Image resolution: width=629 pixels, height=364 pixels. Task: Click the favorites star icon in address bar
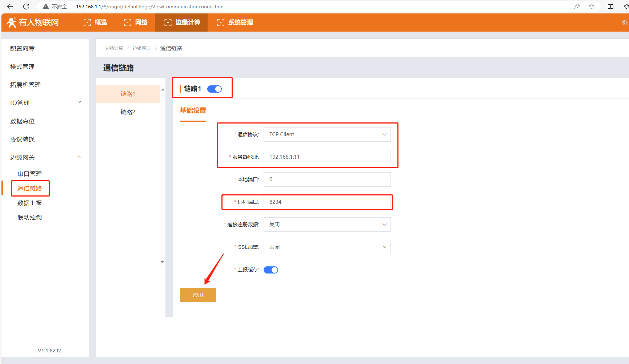[592, 7]
